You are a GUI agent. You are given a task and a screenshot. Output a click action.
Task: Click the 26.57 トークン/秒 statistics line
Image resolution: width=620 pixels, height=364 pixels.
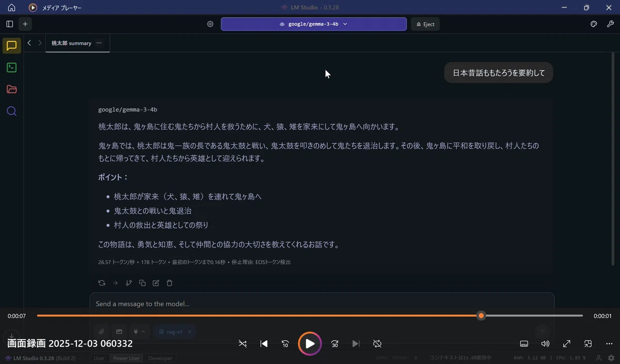[x=194, y=262]
